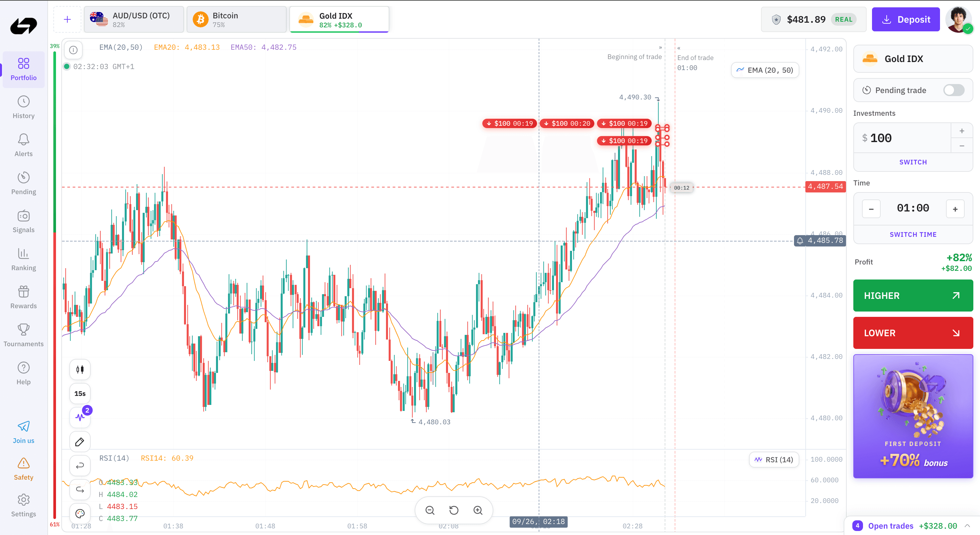Open the user profile avatar
Viewport: 980px width, 535px height.
click(x=959, y=19)
